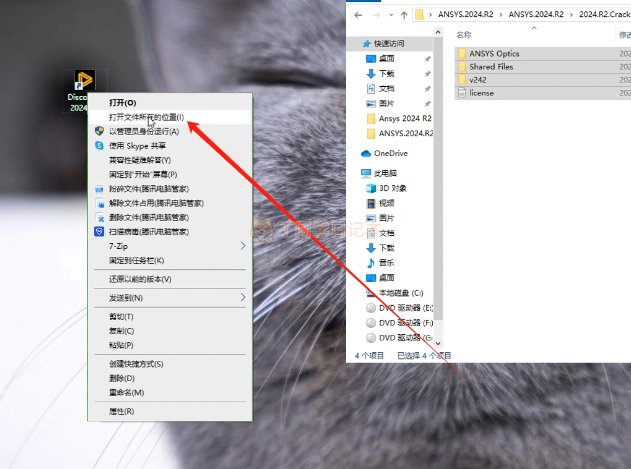The image size is (631, 469).
Task: Select the ANSYS Optics folder
Action: (x=494, y=54)
